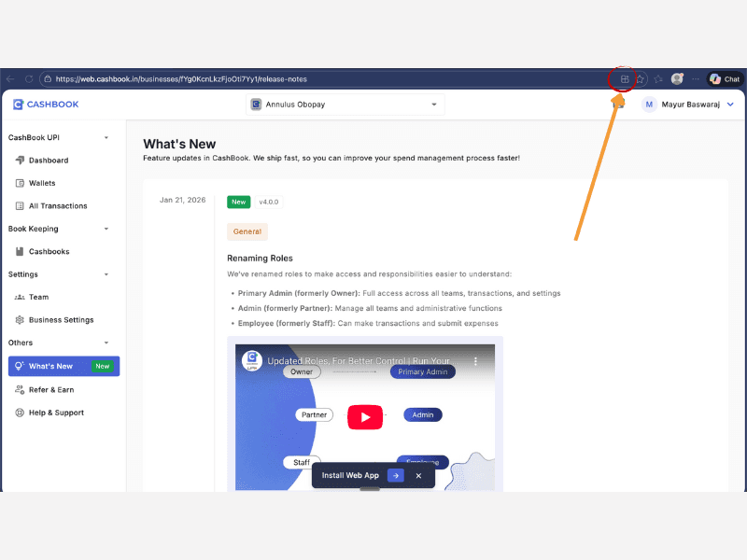This screenshot has height=560, width=747.
Task: Click the app install icon in address bar
Action: click(x=625, y=79)
